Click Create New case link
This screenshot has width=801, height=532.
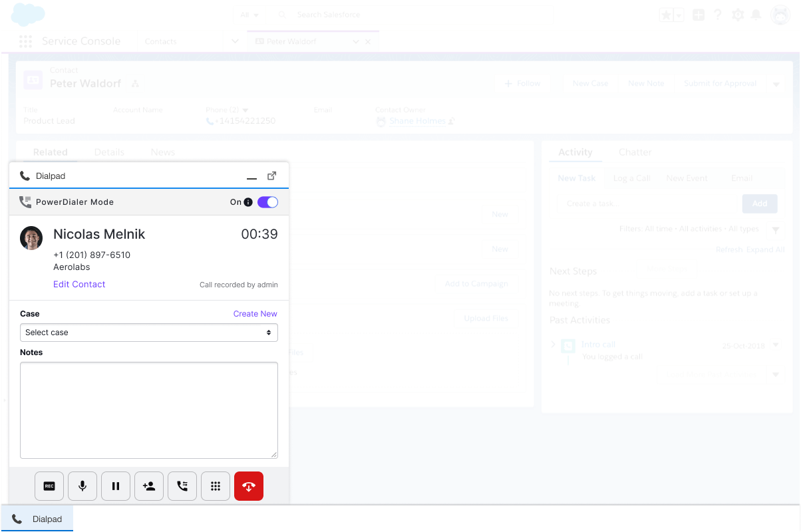(x=255, y=314)
